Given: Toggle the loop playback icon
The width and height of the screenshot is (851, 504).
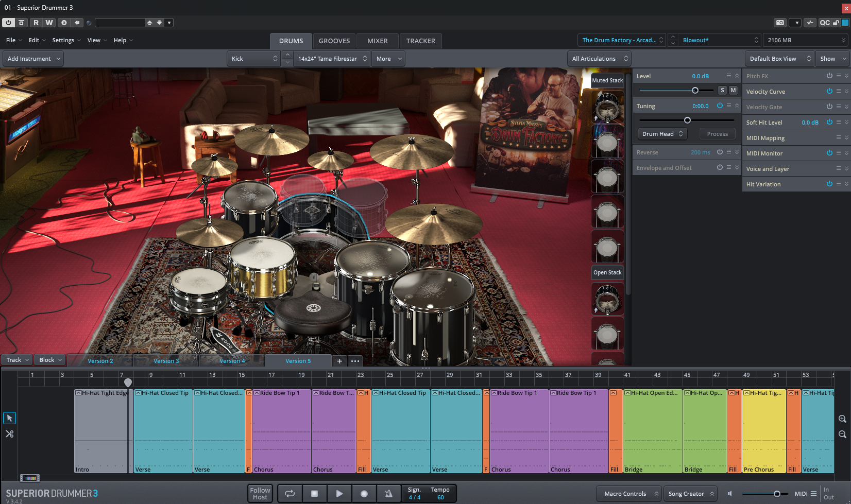Looking at the screenshot, I should (x=290, y=493).
